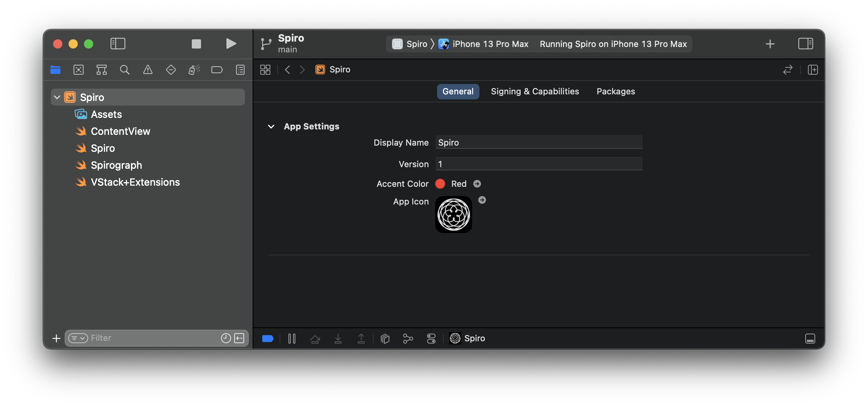Choose the iPhone 13 Pro Max destination
Viewport: 868px width, 406px height.
tap(484, 44)
